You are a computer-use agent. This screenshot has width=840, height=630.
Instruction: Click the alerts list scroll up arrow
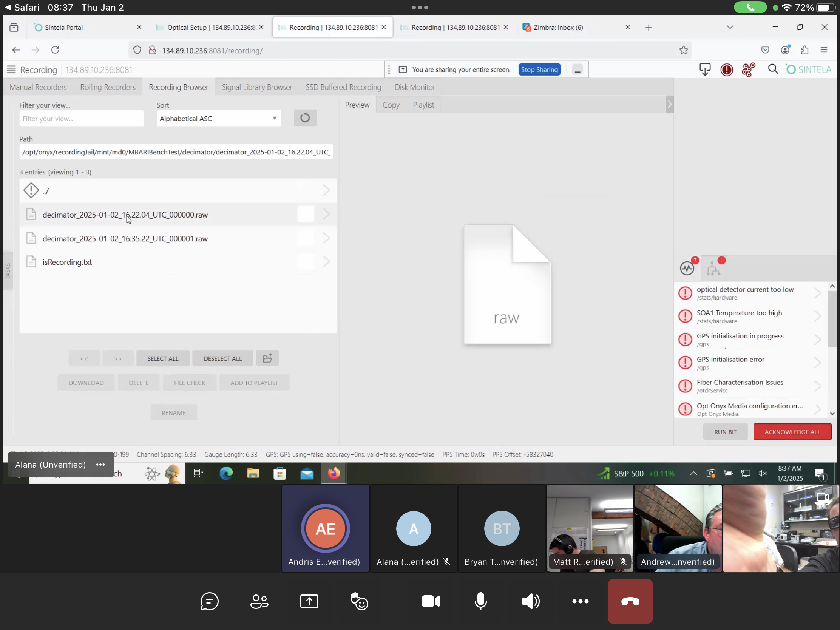tap(832, 286)
